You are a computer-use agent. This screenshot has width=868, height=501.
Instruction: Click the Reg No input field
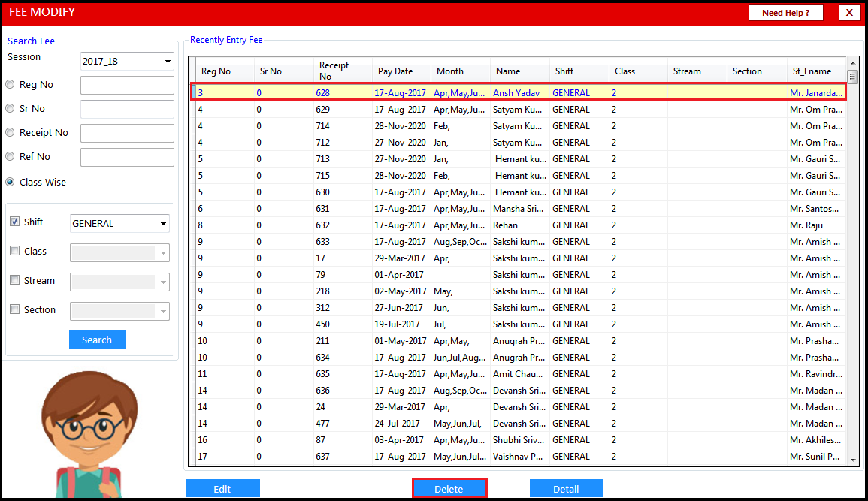click(x=127, y=85)
